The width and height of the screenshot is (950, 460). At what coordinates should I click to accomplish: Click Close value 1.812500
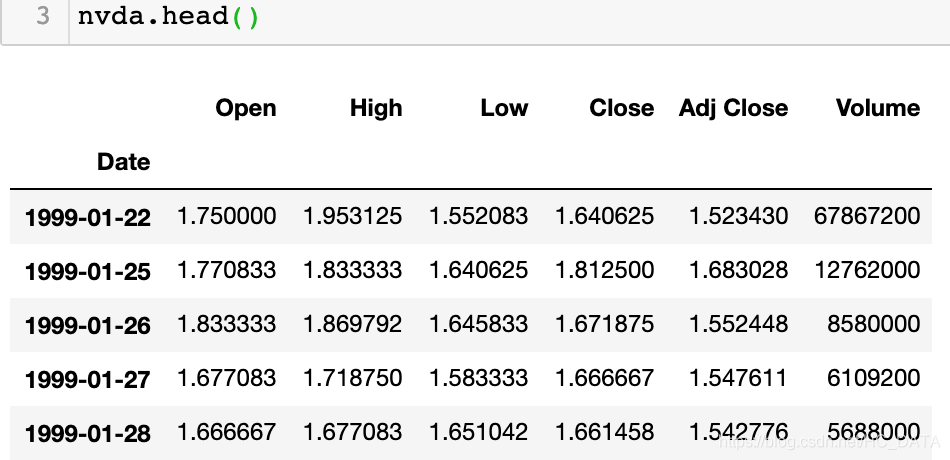pos(605,270)
